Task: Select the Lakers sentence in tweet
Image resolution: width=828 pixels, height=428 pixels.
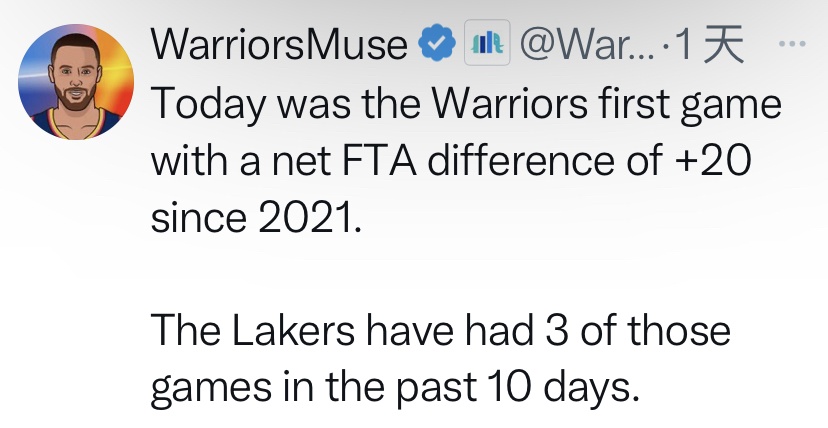Action: pos(440,358)
